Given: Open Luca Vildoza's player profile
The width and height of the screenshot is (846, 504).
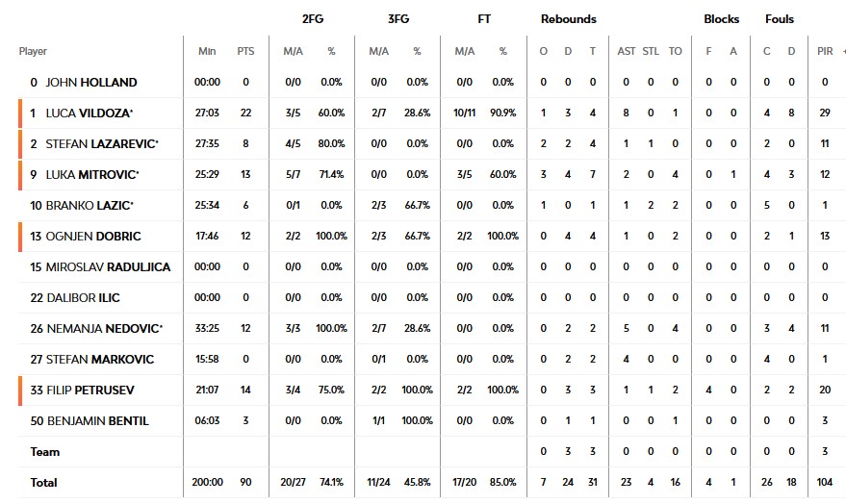Looking at the screenshot, I should point(88,113).
